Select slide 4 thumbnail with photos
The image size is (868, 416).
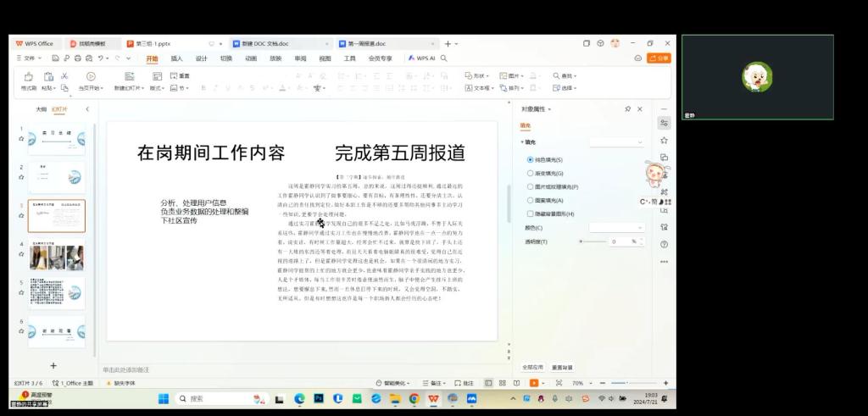click(57, 257)
